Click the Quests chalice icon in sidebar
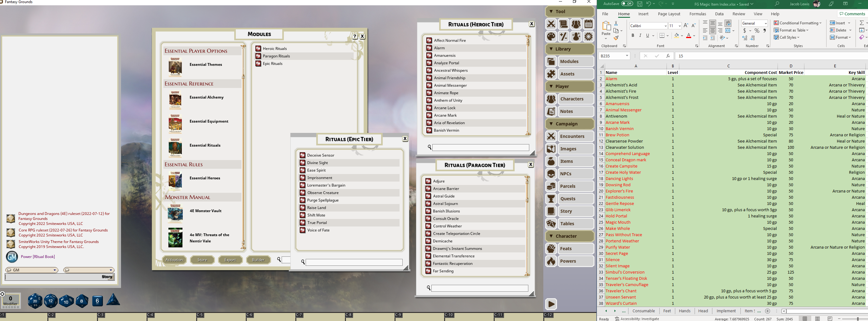The width and height of the screenshot is (868, 321). point(551,199)
